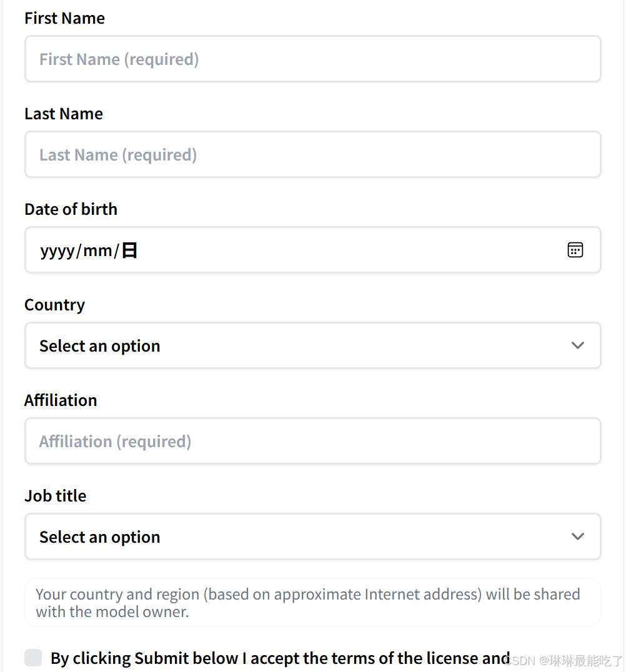Click the 'First Name' field label
This screenshot has width=626, height=672.
point(64,18)
